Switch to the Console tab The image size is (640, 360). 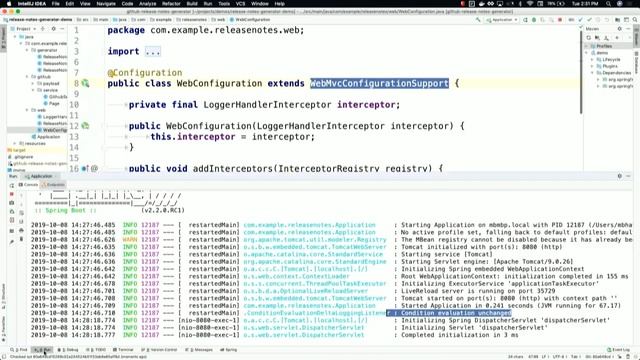[28, 185]
